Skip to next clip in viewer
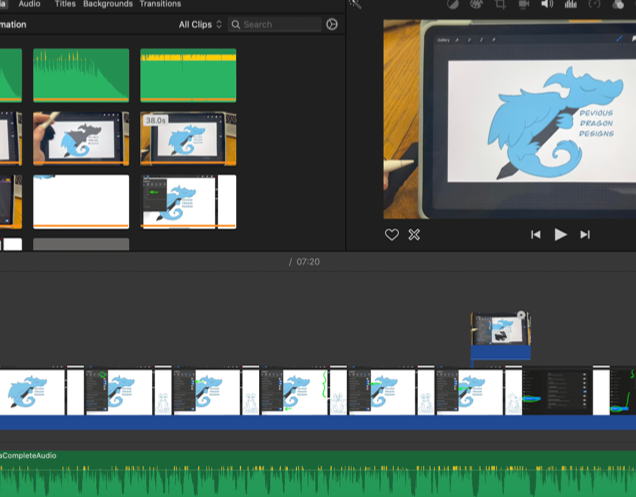The width and height of the screenshot is (636, 497). point(585,235)
